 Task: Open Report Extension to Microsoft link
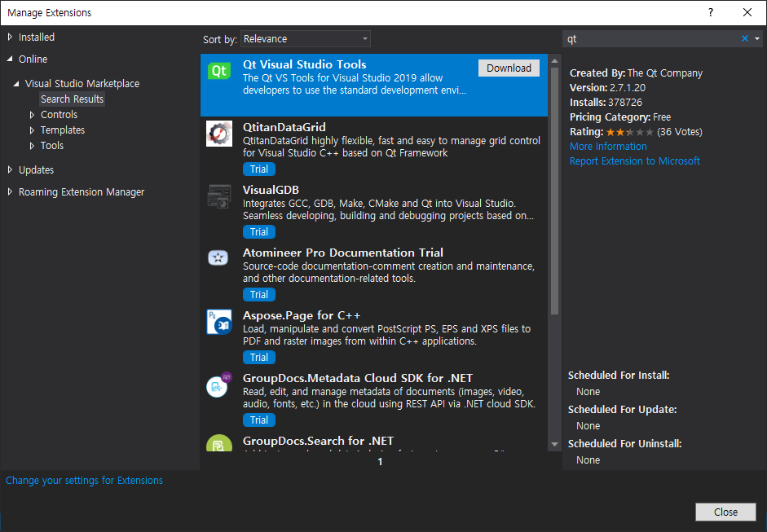tap(634, 160)
